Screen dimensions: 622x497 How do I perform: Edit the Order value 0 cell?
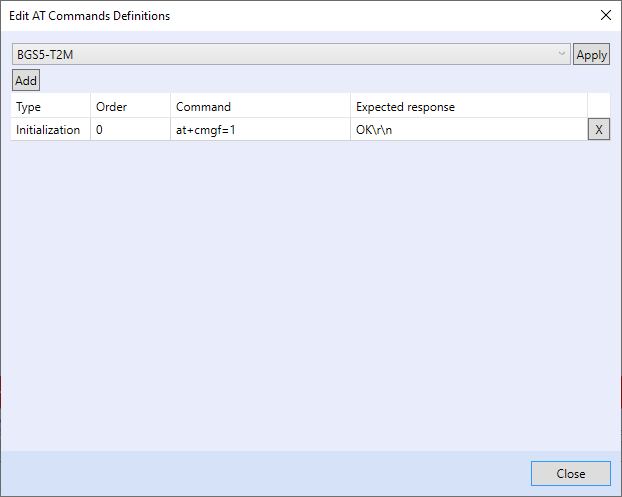pos(130,130)
